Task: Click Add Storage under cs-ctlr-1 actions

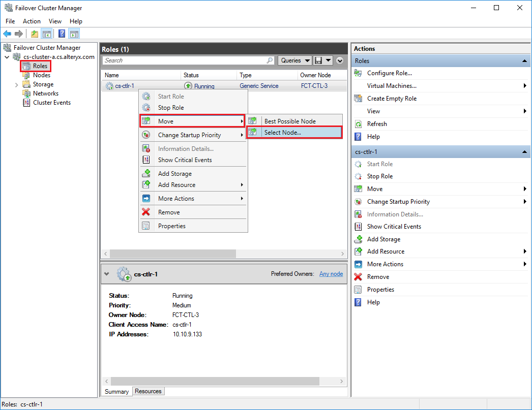Action: click(x=382, y=239)
